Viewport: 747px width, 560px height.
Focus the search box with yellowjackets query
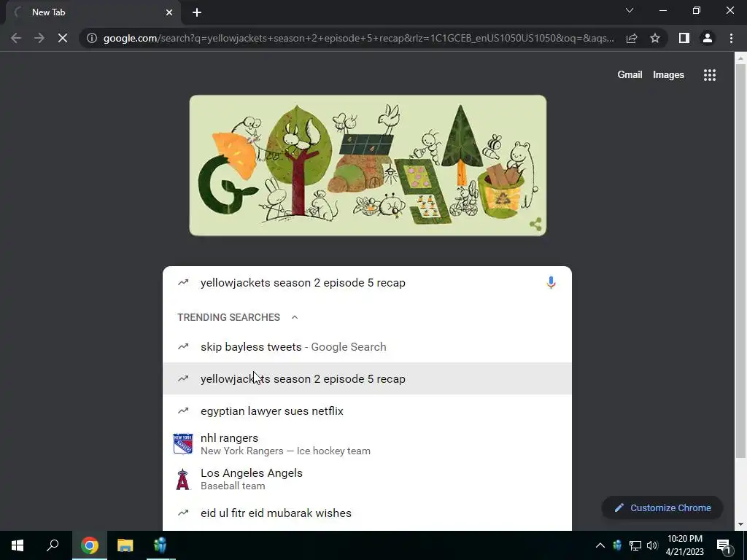[x=368, y=282]
